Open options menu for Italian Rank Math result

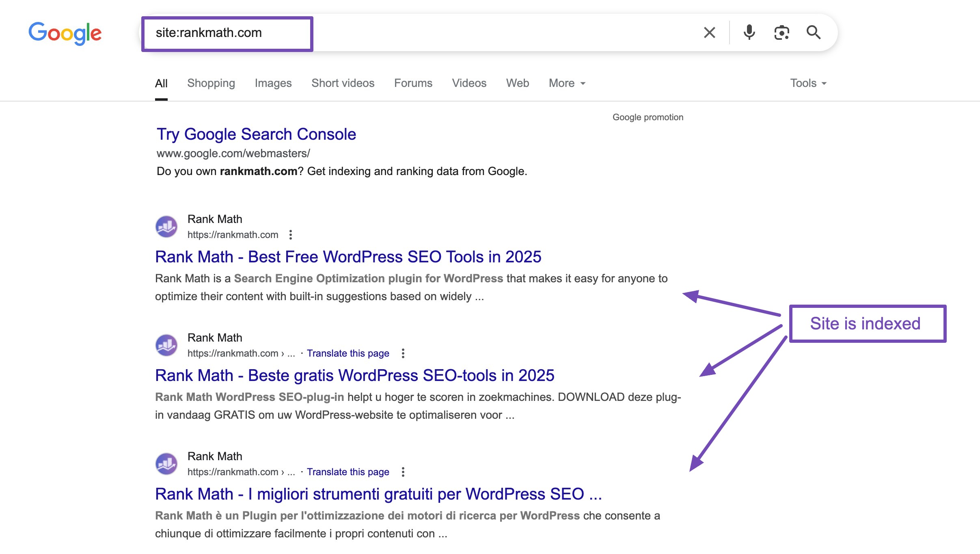tap(403, 472)
